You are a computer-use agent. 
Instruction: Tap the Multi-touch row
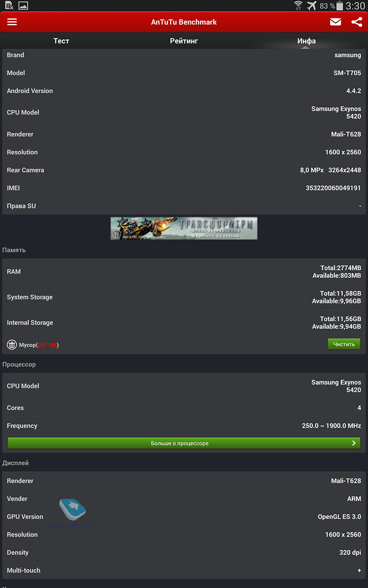click(x=184, y=570)
